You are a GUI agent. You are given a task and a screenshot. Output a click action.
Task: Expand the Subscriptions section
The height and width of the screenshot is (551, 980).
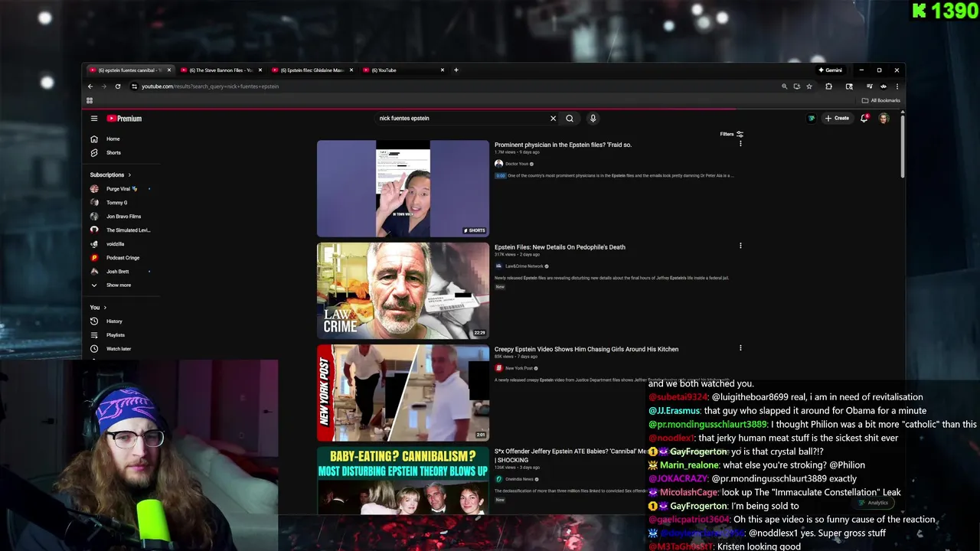111,175
